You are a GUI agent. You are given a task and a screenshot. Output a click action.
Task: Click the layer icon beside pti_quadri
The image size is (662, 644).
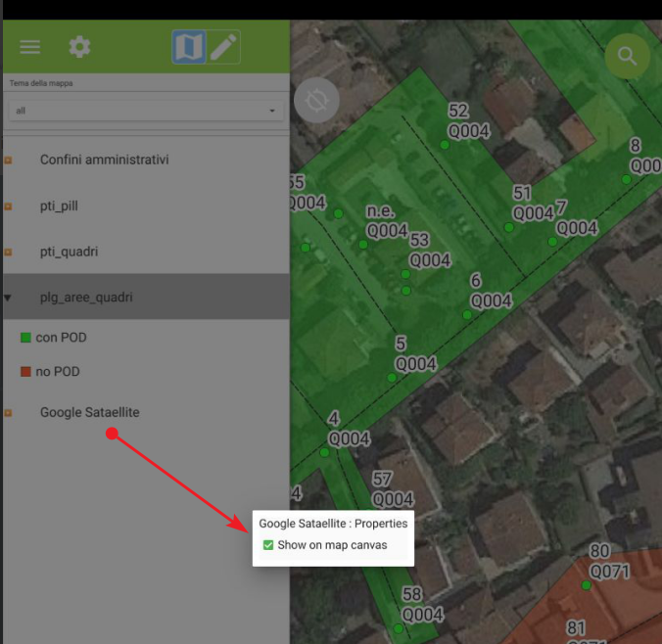[9, 252]
